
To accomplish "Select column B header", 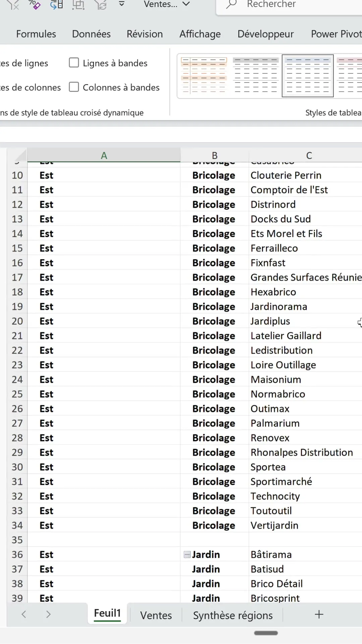I will 215,155.
